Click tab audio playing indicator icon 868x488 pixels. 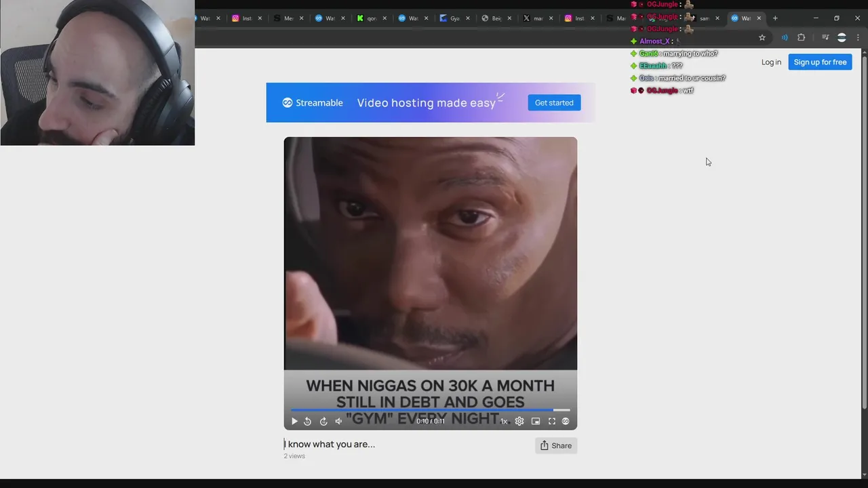click(785, 37)
